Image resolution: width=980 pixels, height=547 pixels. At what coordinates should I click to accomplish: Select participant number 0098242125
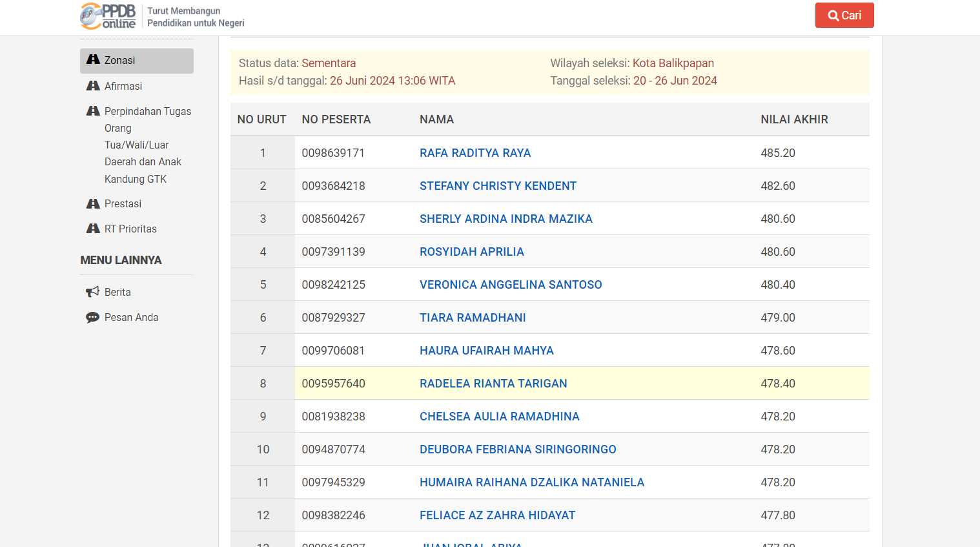[333, 285]
